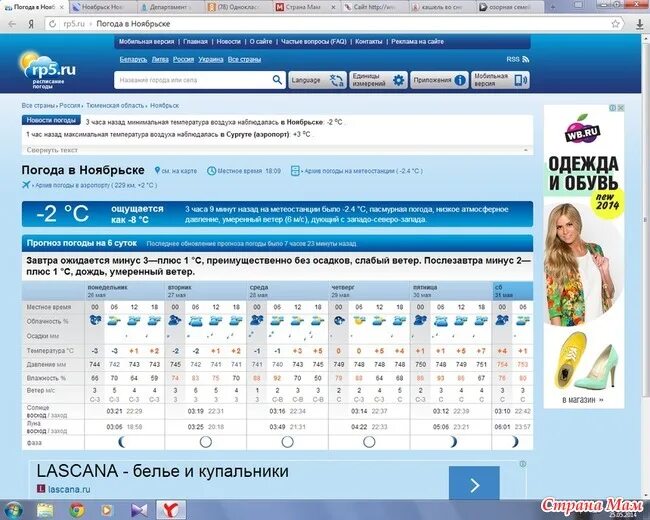This screenshot has width=650, height=520.
Task: Click в магазин link in ad
Action: pos(583,400)
